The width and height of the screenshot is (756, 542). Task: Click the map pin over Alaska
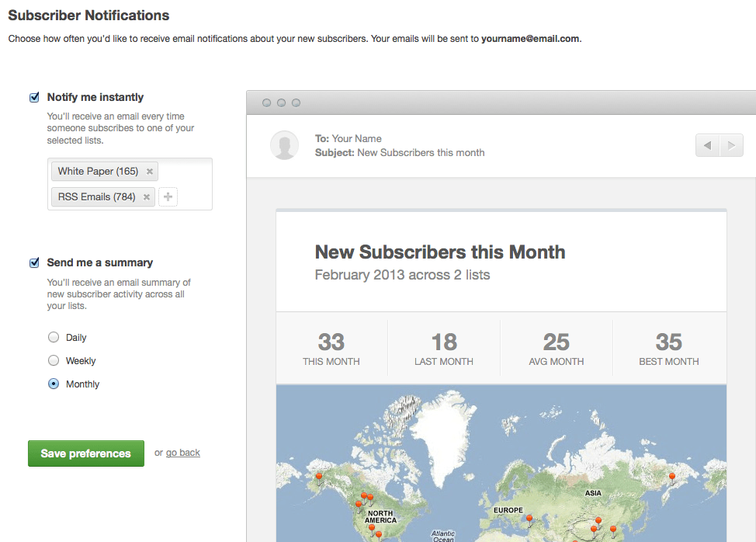point(318,477)
